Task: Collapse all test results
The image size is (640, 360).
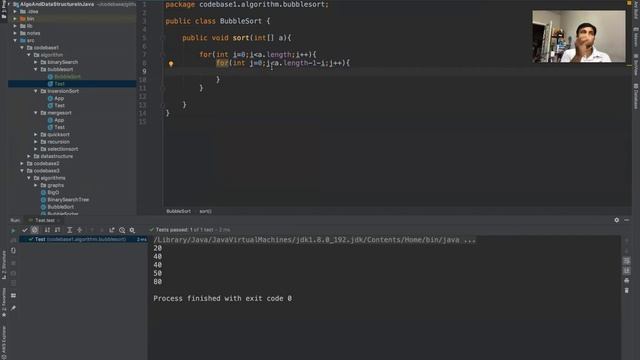Action: 80,230
